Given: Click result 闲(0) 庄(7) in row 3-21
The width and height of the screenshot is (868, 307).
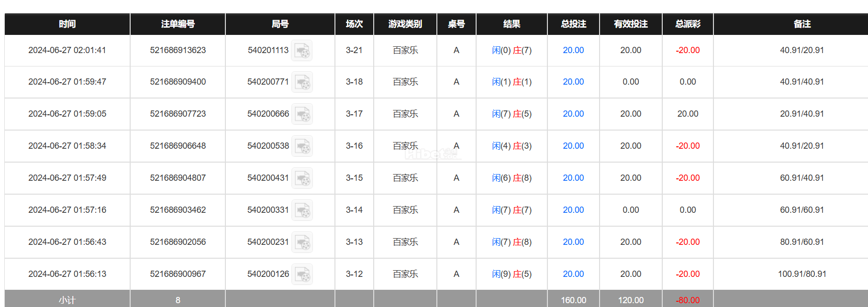Looking at the screenshot, I should pyautogui.click(x=512, y=50).
